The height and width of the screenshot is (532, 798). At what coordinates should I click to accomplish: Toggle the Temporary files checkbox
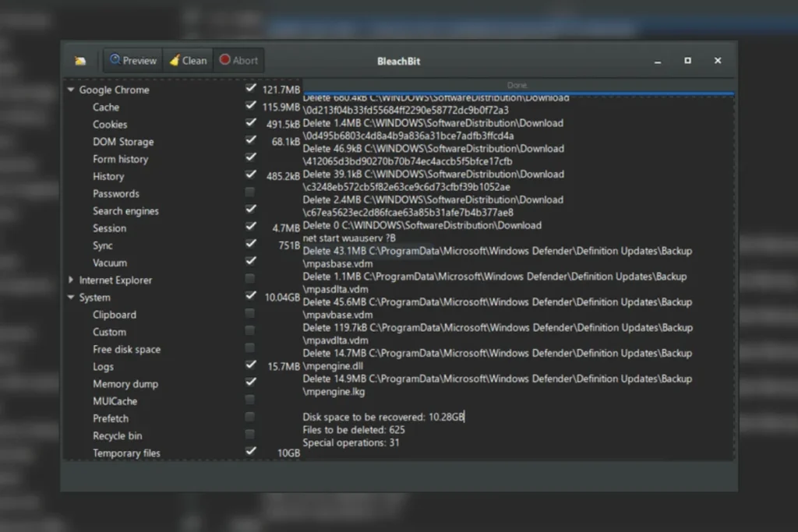pos(250,452)
